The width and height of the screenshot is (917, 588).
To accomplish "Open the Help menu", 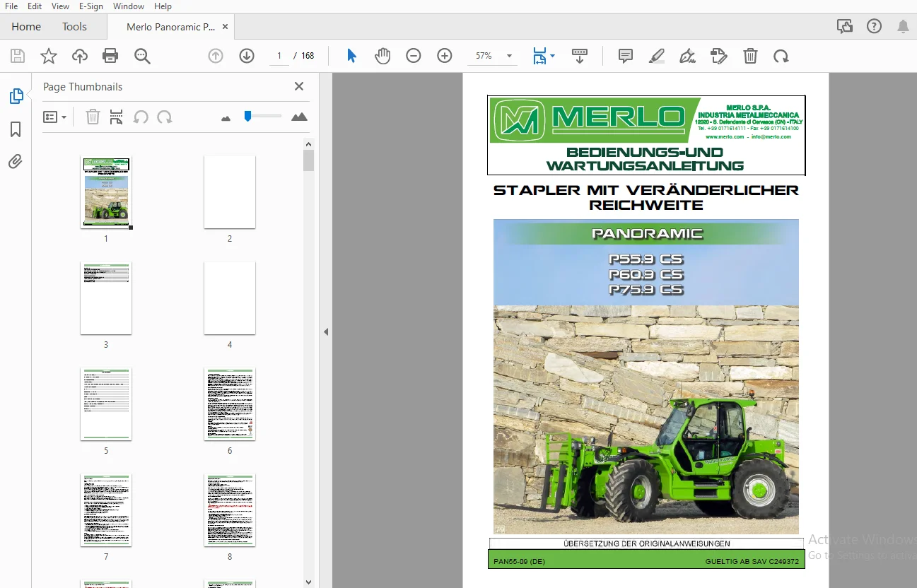I will coord(163,6).
